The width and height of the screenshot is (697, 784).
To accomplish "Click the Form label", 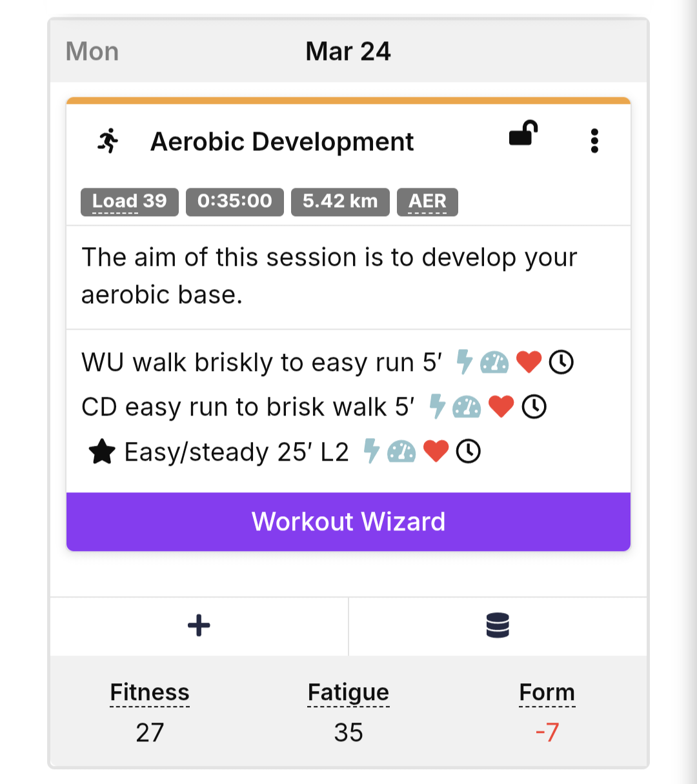I will pyautogui.click(x=547, y=692).
